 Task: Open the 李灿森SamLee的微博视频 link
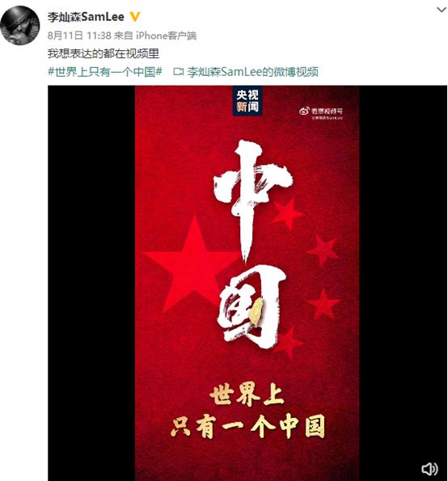point(253,72)
